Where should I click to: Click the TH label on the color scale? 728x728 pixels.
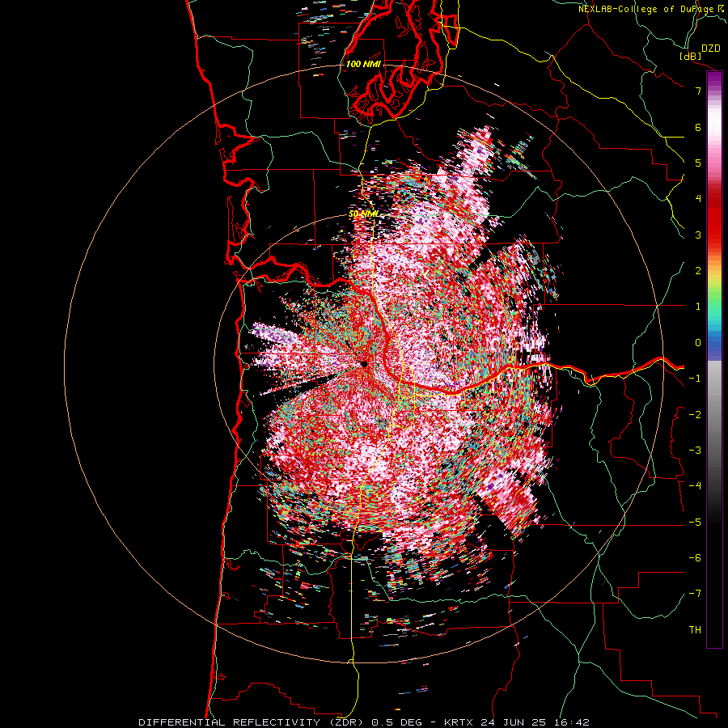pos(695,630)
